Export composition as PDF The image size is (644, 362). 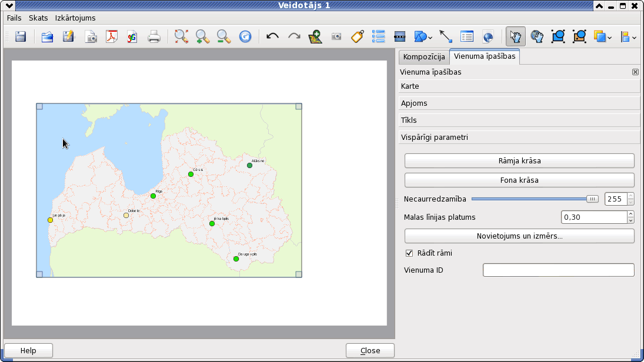click(111, 36)
